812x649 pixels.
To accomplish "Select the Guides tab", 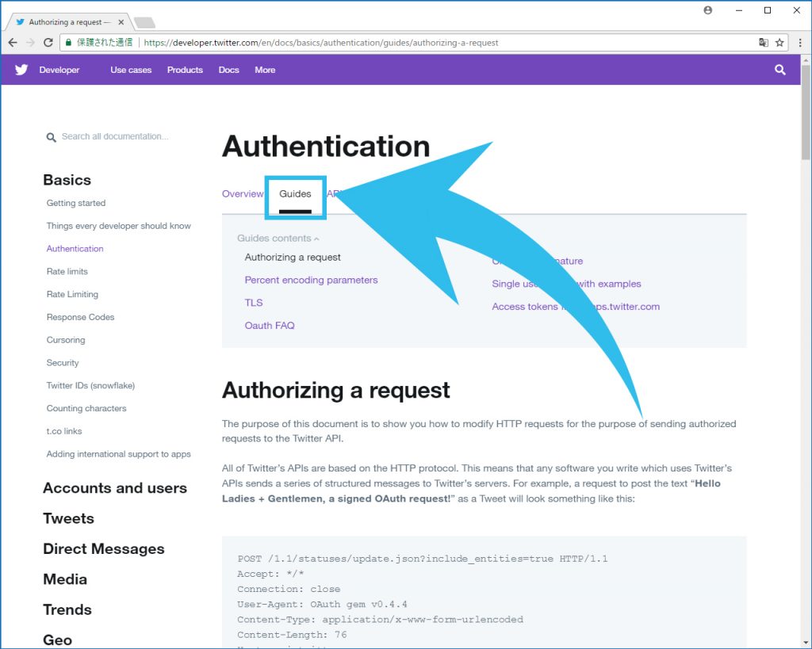I will 295,193.
